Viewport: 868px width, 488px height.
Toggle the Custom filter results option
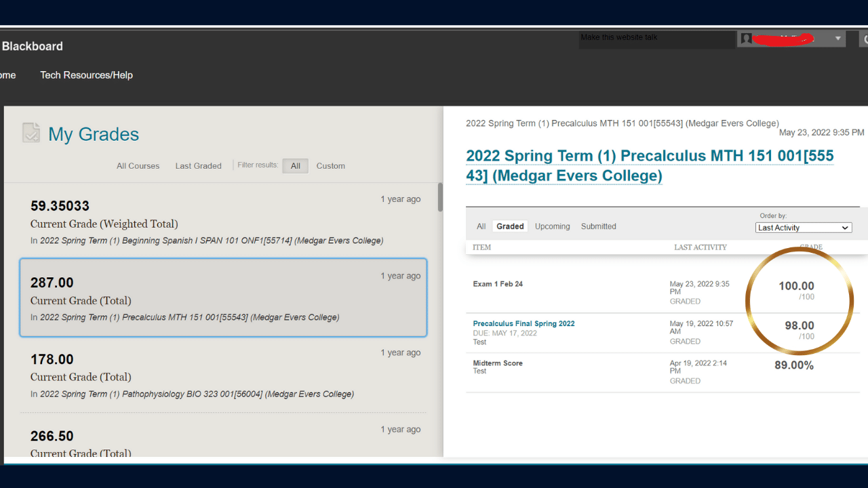330,166
